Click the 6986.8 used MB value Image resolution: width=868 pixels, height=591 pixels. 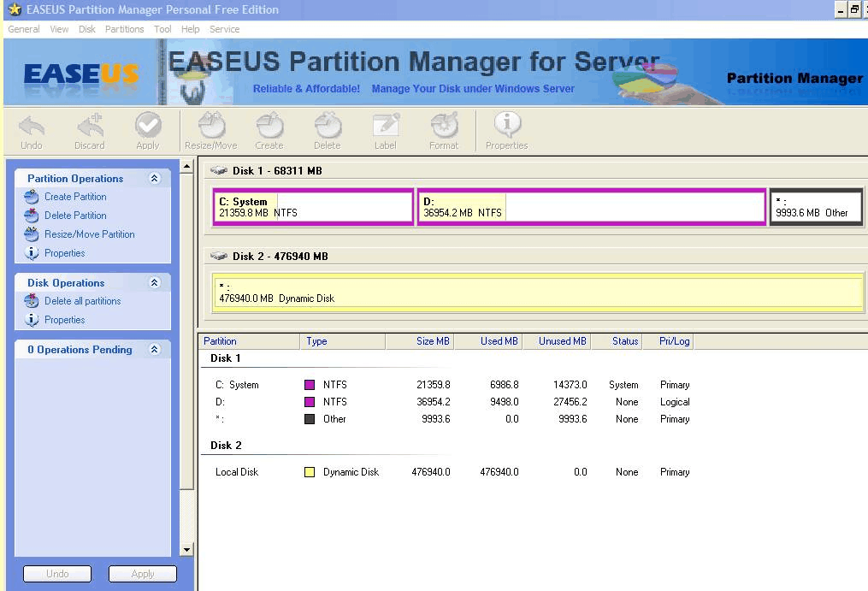(505, 384)
